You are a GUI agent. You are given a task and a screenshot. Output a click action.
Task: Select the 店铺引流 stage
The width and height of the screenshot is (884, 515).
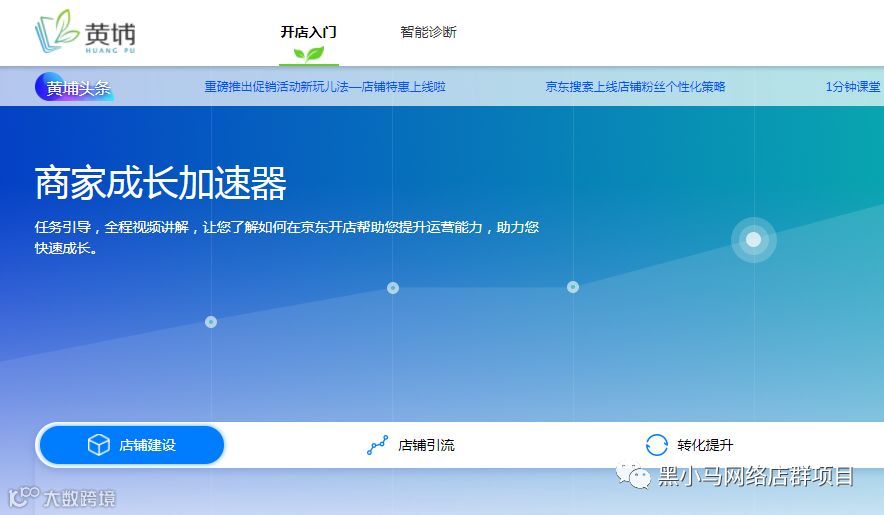[x=410, y=445]
